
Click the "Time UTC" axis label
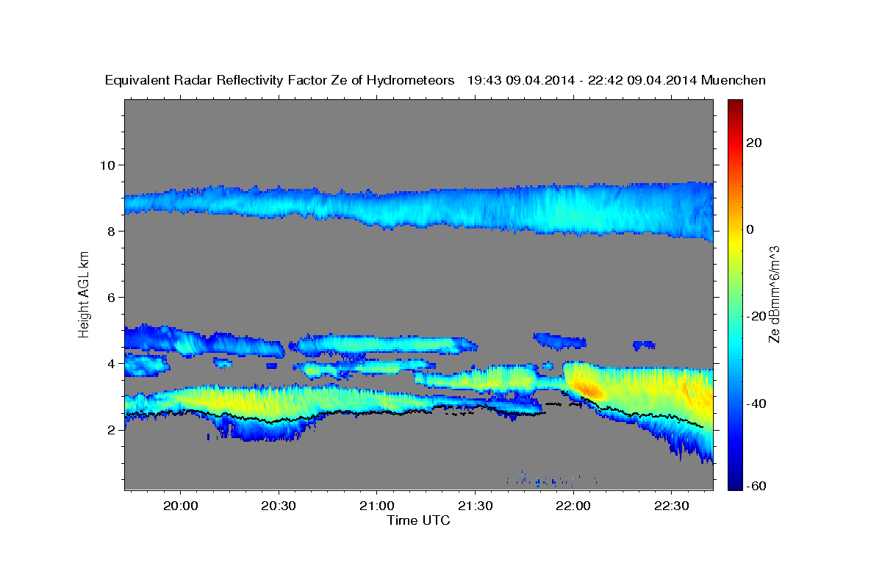[418, 520]
